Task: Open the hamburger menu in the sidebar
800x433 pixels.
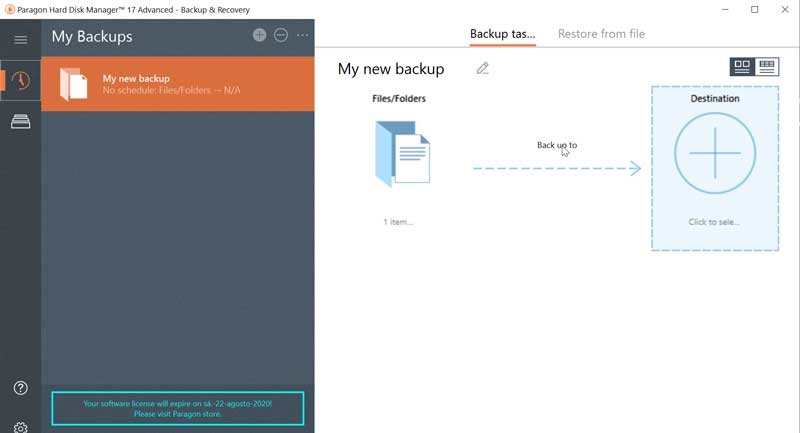Action: coord(20,39)
